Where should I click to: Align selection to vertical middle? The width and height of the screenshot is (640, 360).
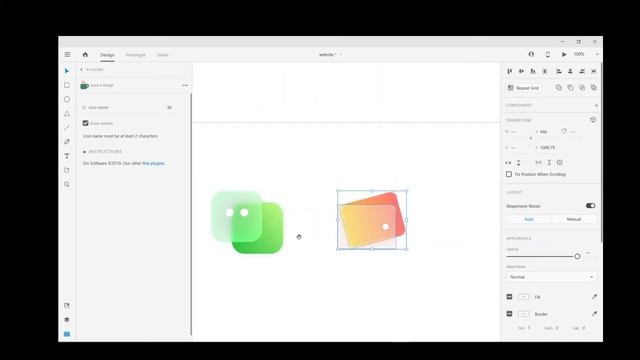521,71
